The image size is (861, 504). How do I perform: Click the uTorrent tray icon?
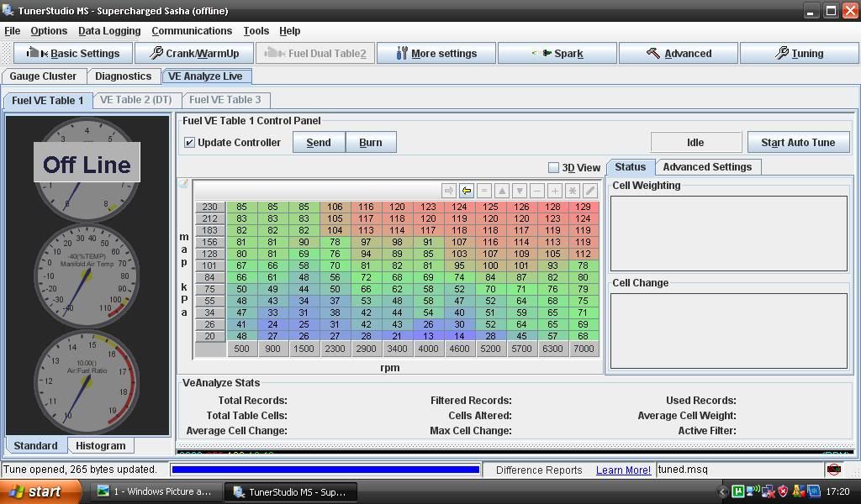737,491
